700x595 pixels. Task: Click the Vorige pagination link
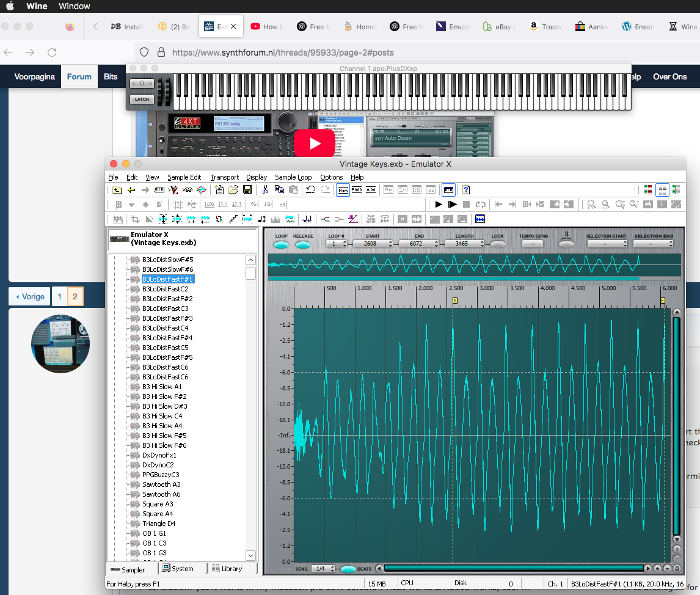(30, 297)
